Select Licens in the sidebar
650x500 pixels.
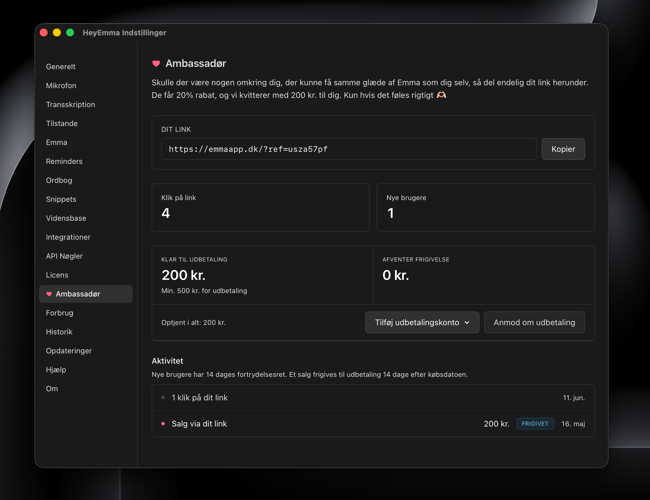tap(57, 275)
